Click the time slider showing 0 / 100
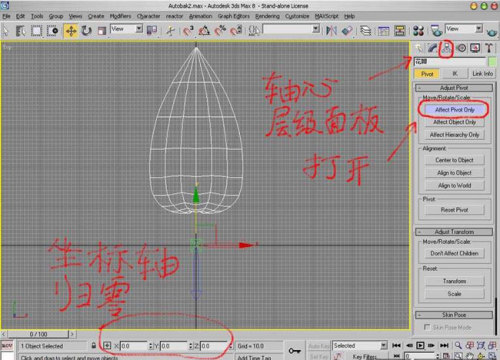Image resolution: width=500 pixels, height=360 pixels. [x=38, y=334]
